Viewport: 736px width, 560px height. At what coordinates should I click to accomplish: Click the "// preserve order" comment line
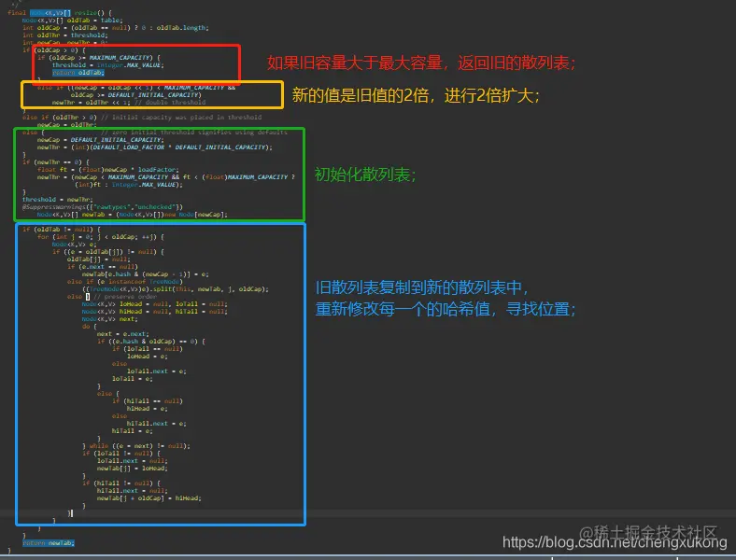coord(125,297)
